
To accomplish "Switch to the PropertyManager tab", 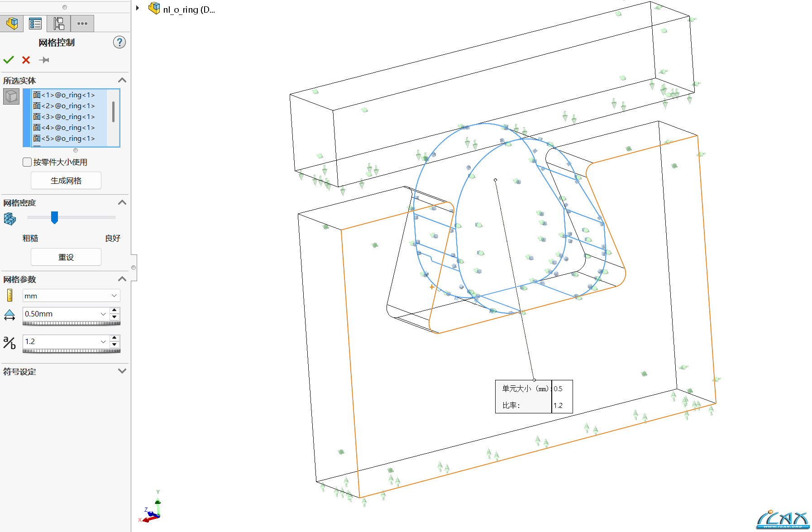I will click(35, 24).
